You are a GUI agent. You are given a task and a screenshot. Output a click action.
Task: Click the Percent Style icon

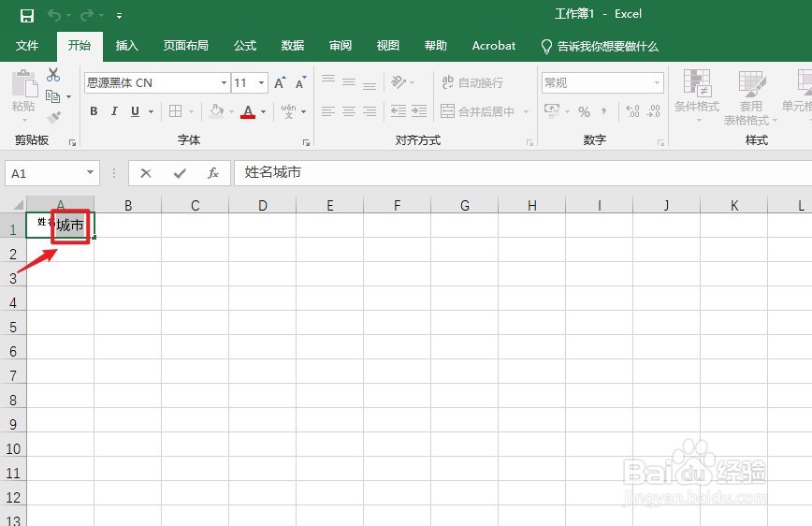(584, 111)
